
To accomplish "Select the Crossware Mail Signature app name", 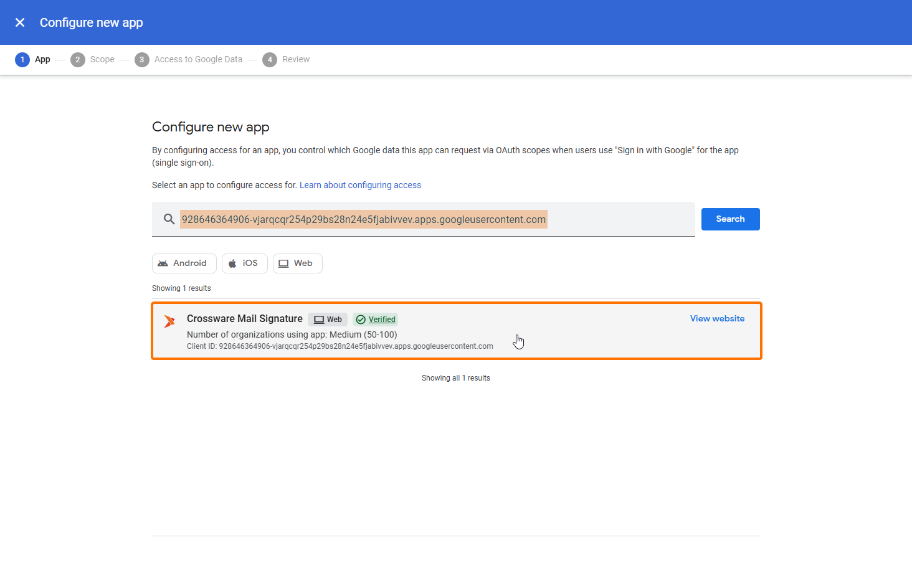I will point(245,319).
